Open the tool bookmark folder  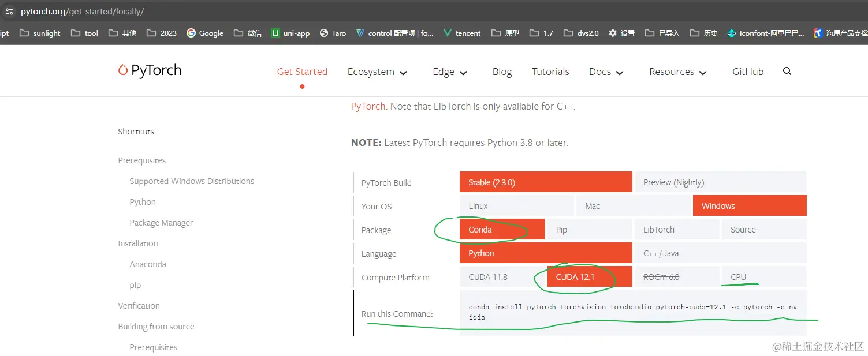(85, 33)
